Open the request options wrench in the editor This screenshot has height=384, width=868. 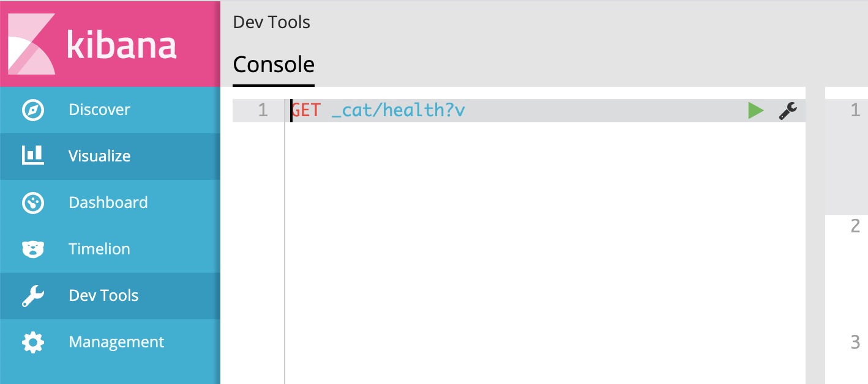(x=788, y=111)
